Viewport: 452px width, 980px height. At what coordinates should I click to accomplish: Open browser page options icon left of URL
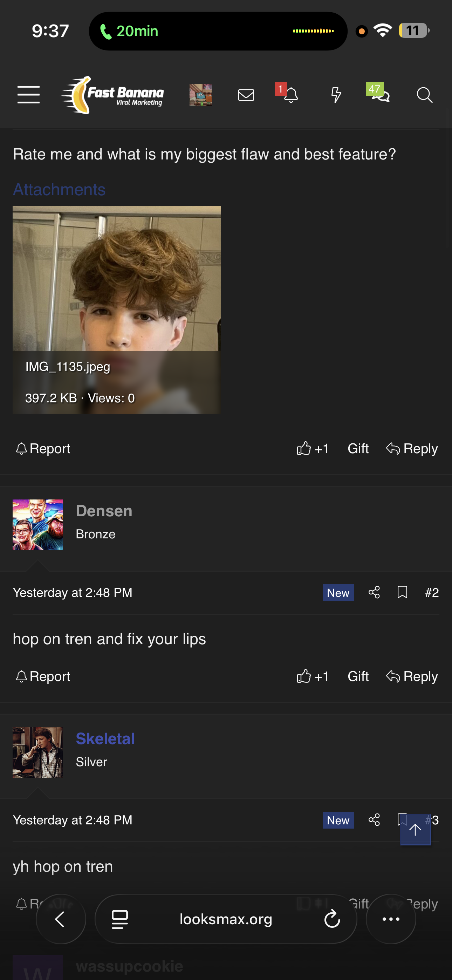point(119,919)
